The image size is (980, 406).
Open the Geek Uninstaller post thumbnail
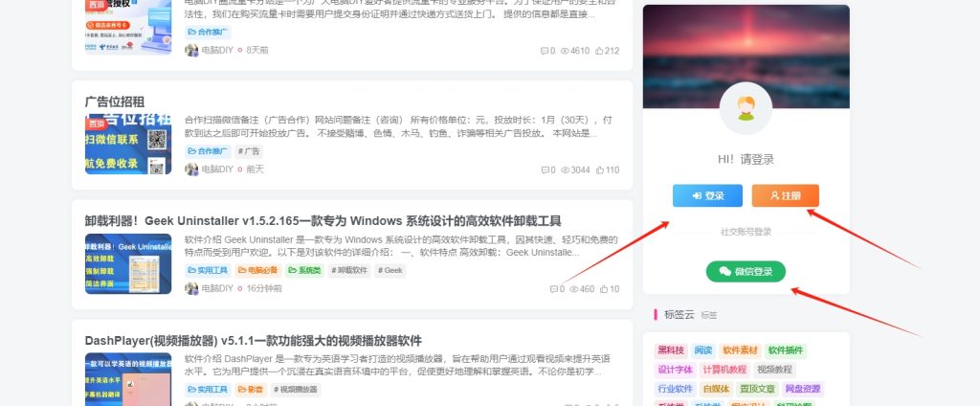(x=128, y=264)
